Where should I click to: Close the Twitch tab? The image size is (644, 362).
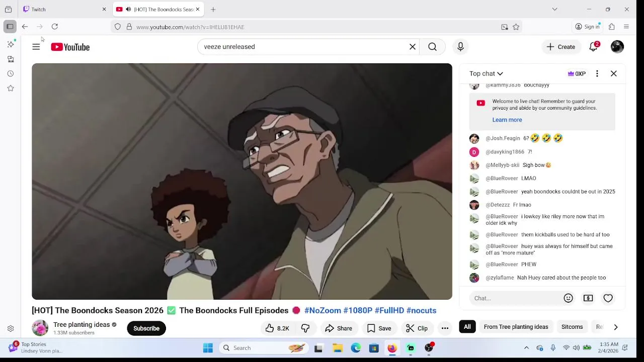[104, 9]
